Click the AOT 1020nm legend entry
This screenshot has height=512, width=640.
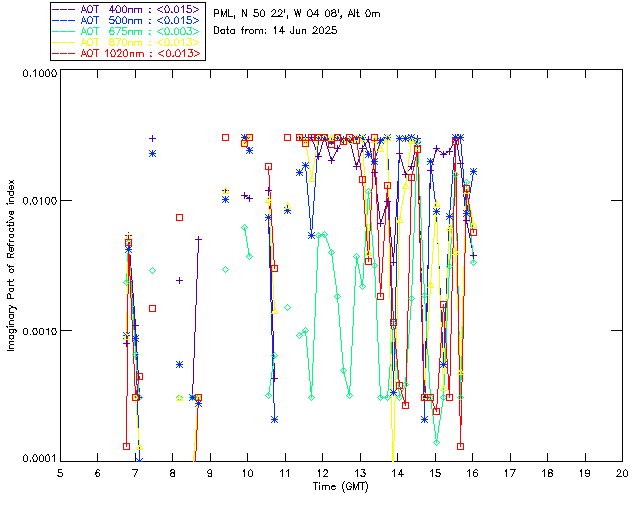(x=126, y=53)
